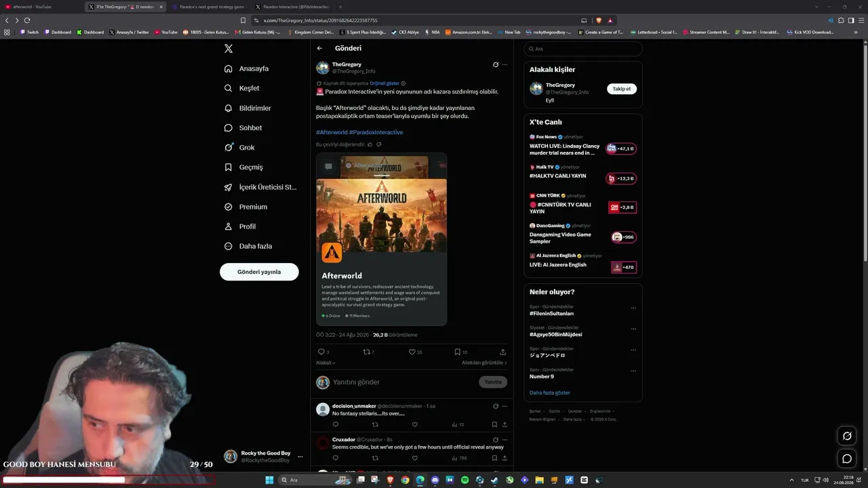Open more options on TheGregory's post

click(x=505, y=65)
